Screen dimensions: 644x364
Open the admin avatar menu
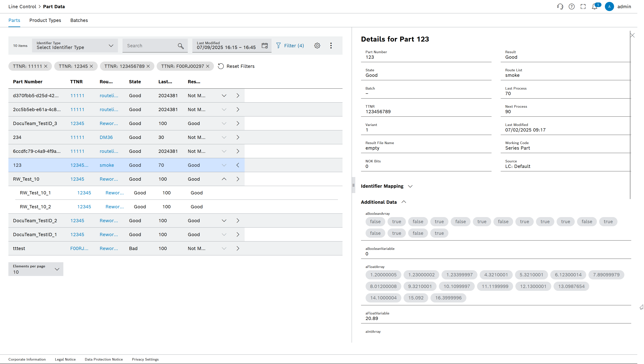(x=610, y=6)
